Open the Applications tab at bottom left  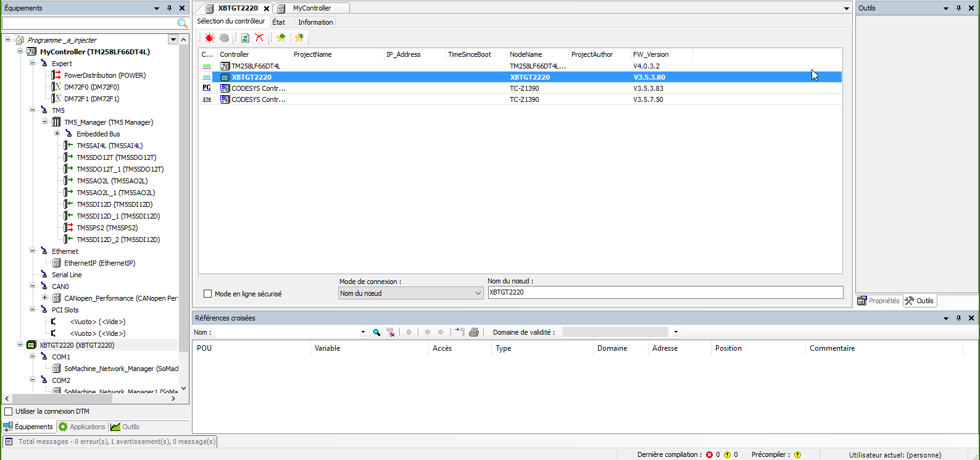[82, 427]
